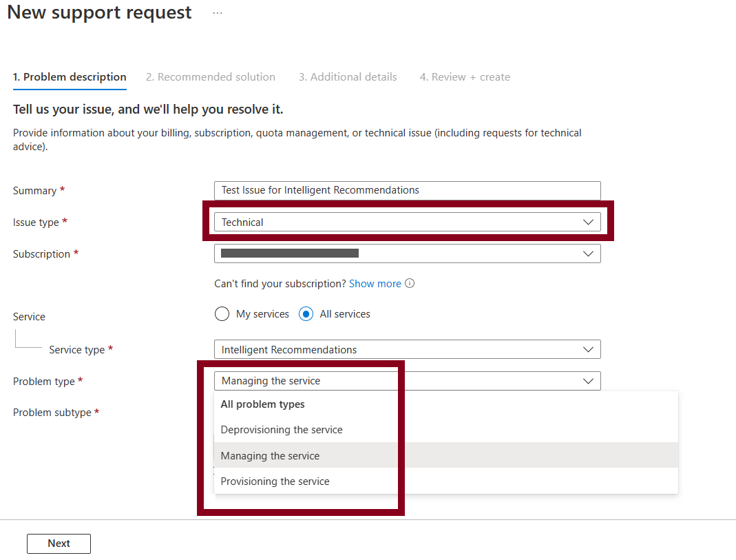
Task: Click the Next button
Action: click(x=59, y=543)
